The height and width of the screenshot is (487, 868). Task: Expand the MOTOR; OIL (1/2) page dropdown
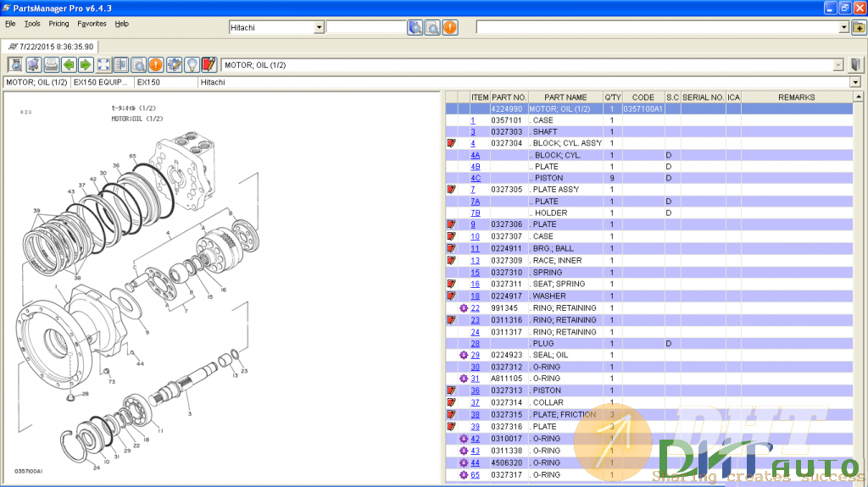838,64
